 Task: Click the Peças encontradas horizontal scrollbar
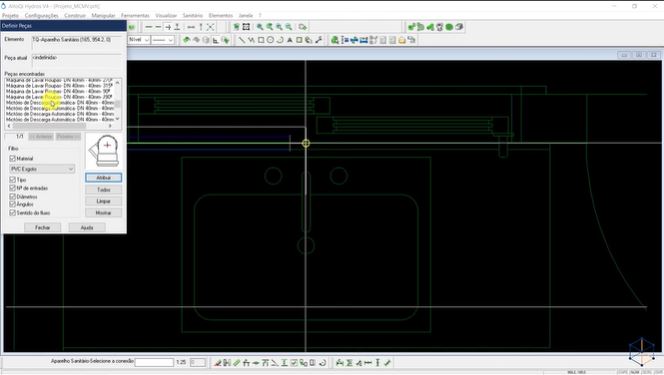pyautogui.click(x=59, y=126)
